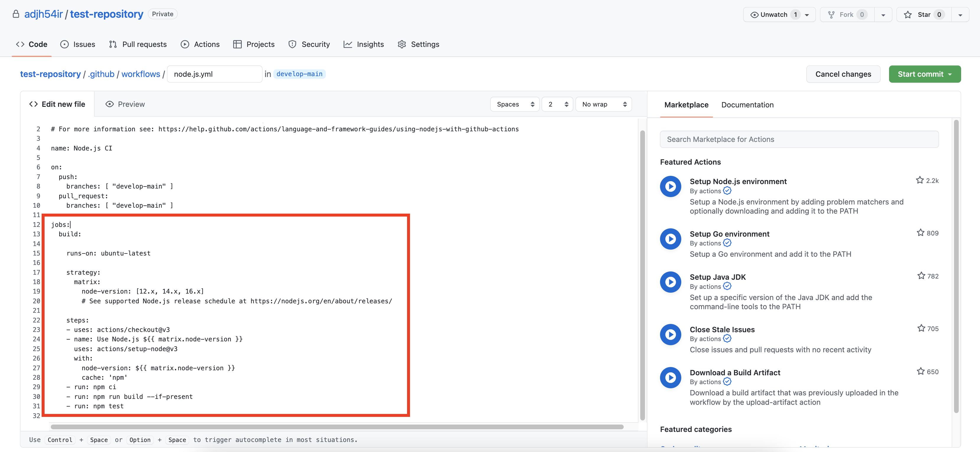980x452 pixels.
Task: Click the star icon beside 2.2k
Action: tap(919, 180)
